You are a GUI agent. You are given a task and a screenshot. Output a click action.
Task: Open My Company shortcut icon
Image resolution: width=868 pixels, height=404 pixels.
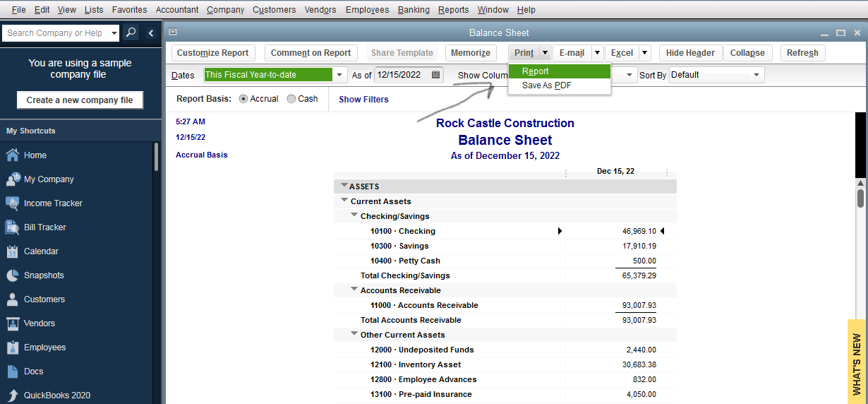[x=13, y=179]
